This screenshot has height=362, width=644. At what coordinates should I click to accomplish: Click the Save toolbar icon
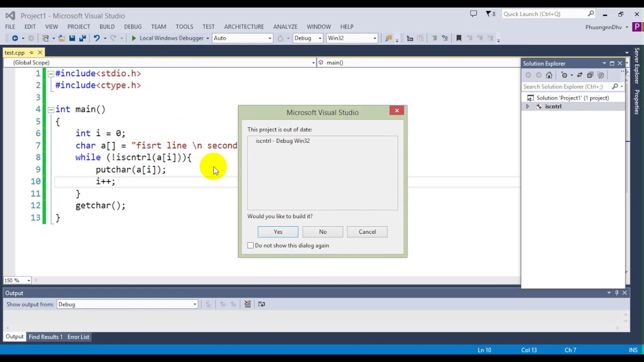coord(72,38)
